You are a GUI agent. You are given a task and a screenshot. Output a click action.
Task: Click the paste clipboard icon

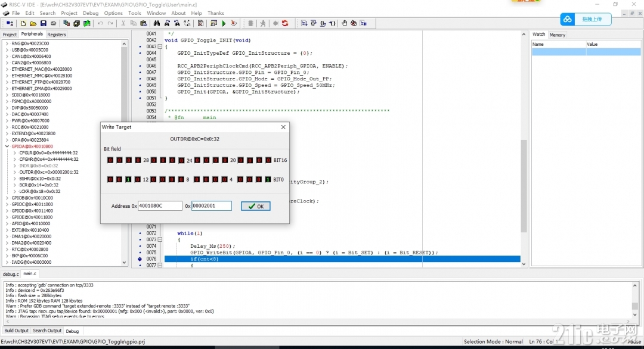point(143,23)
